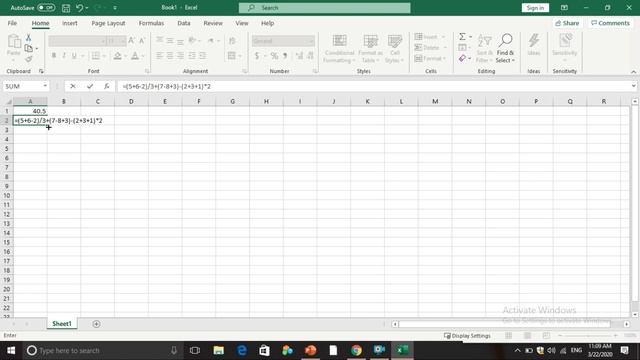Image resolution: width=640 pixels, height=360 pixels.
Task: Expand the Name Box dropdown arrow
Action: (x=45, y=86)
